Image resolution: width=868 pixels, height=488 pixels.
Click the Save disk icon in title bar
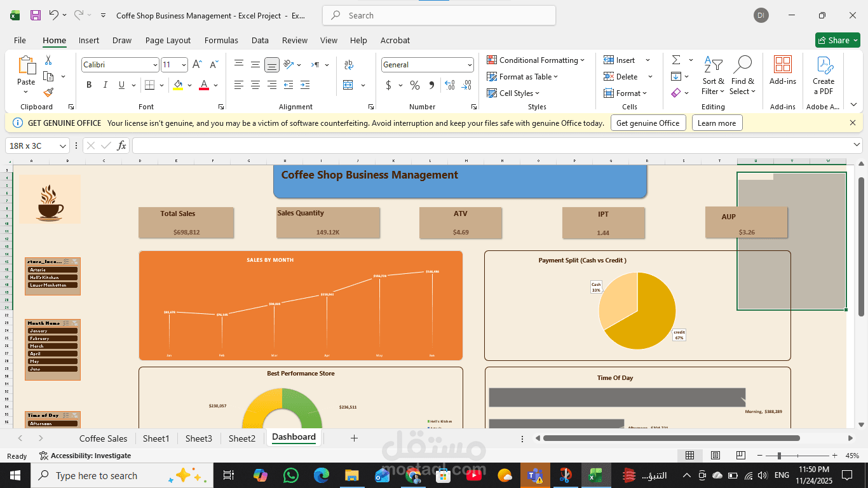[36, 15]
